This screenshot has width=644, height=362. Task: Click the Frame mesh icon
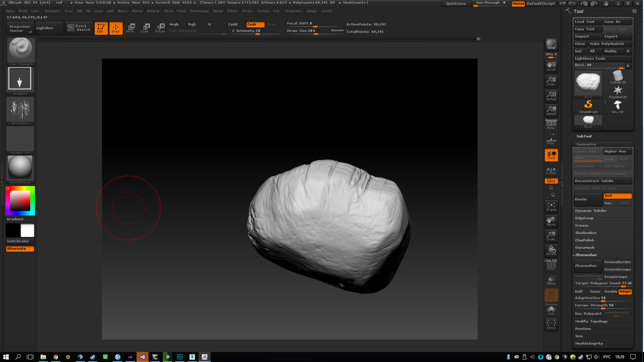coord(551,206)
